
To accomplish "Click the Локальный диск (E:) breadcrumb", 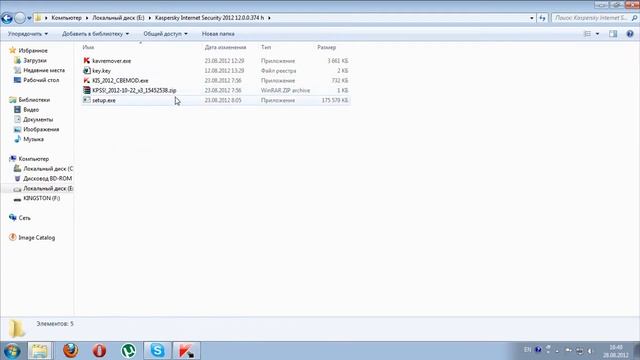I will (x=118, y=18).
